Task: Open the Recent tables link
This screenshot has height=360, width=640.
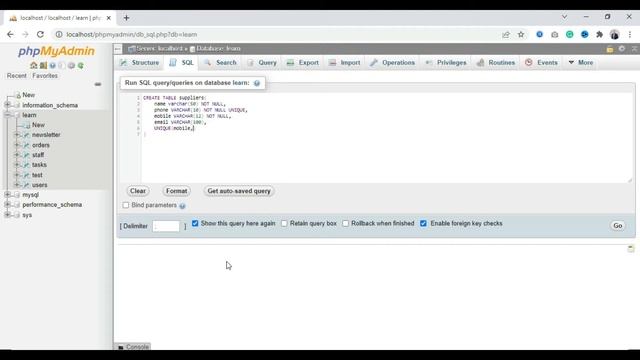Action: tap(17, 76)
